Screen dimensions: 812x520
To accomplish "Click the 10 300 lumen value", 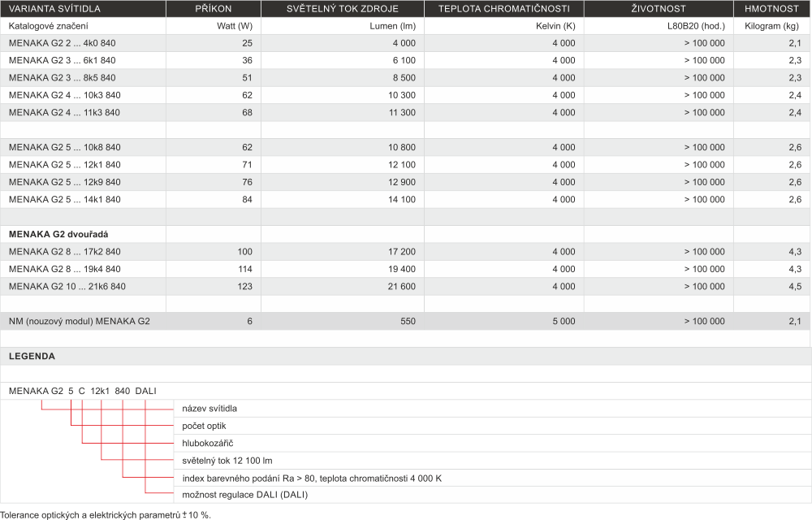I will point(402,95).
